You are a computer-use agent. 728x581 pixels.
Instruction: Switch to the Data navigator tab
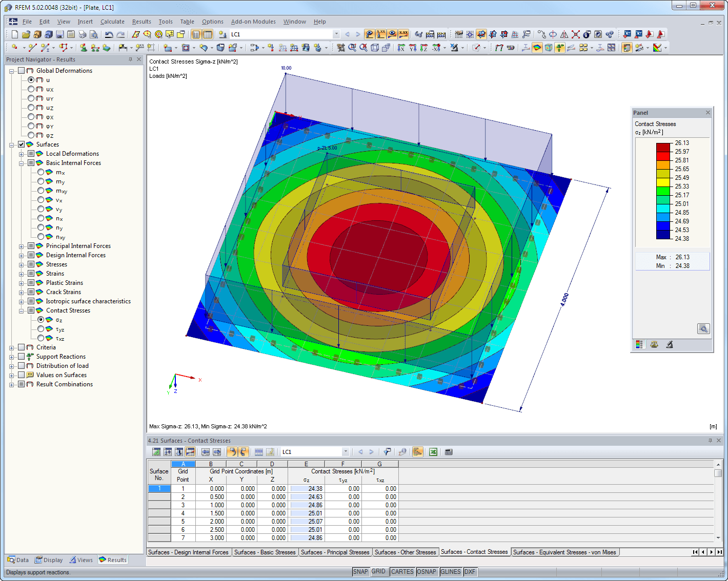[x=18, y=560]
